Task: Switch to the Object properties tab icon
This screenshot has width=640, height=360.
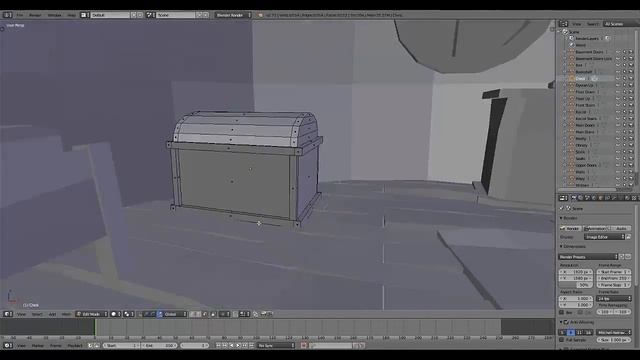Action: 601,198
